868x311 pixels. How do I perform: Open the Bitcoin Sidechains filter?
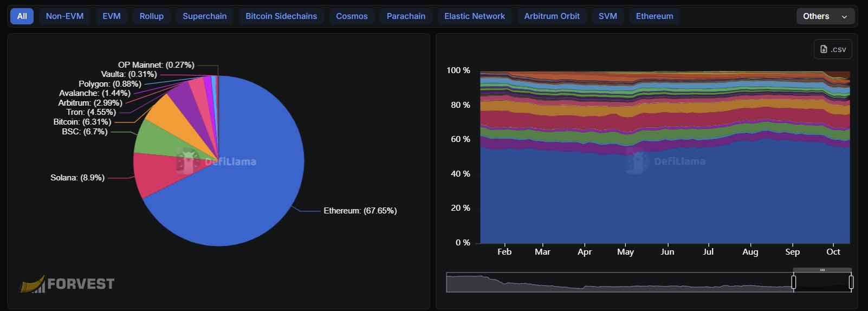[x=281, y=16]
